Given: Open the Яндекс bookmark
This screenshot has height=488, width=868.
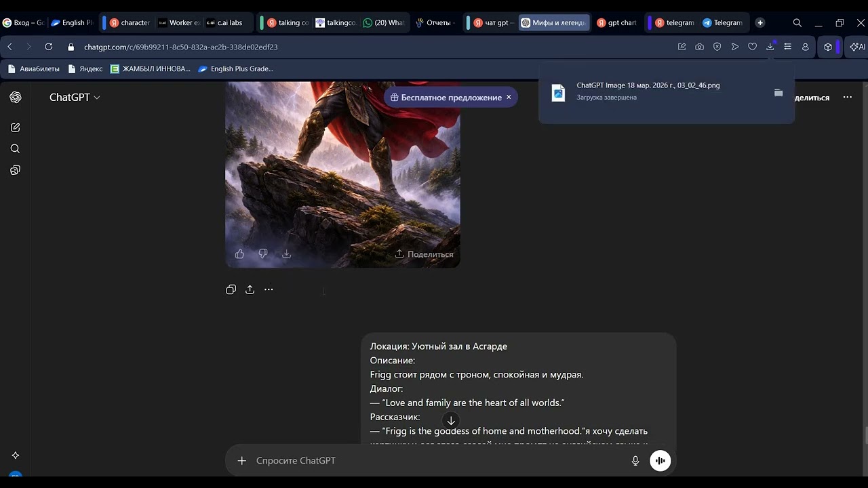Looking at the screenshot, I should [85, 68].
